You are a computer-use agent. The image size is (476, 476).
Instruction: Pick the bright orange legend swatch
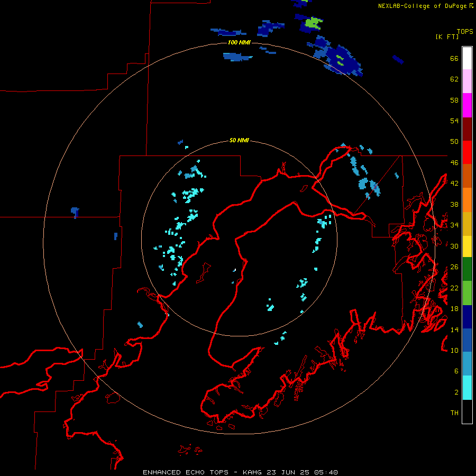click(467, 200)
